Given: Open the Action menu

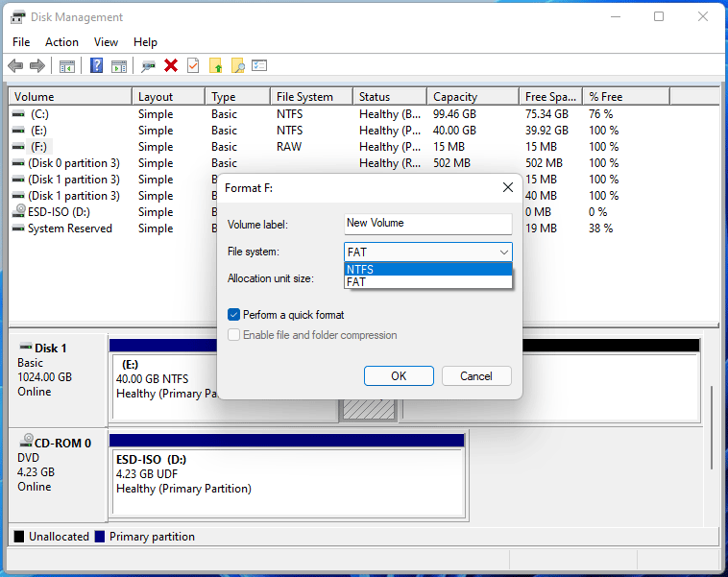Looking at the screenshot, I should tap(61, 42).
